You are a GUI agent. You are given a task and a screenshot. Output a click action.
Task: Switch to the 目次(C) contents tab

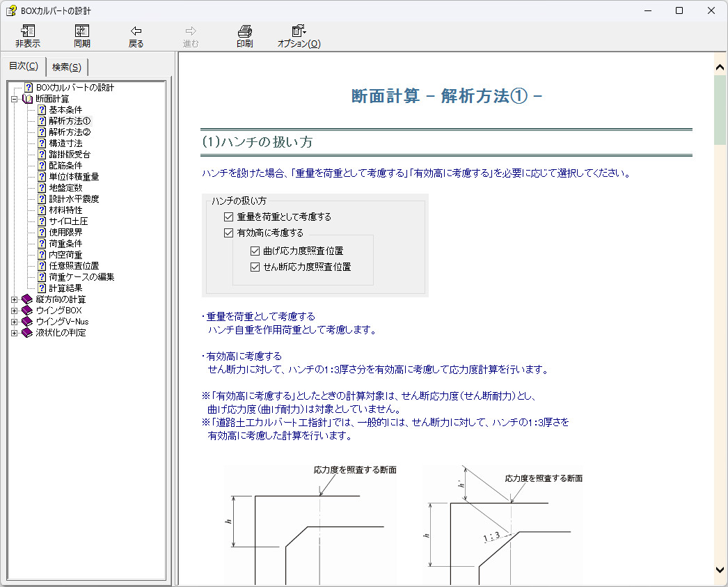[x=24, y=66]
